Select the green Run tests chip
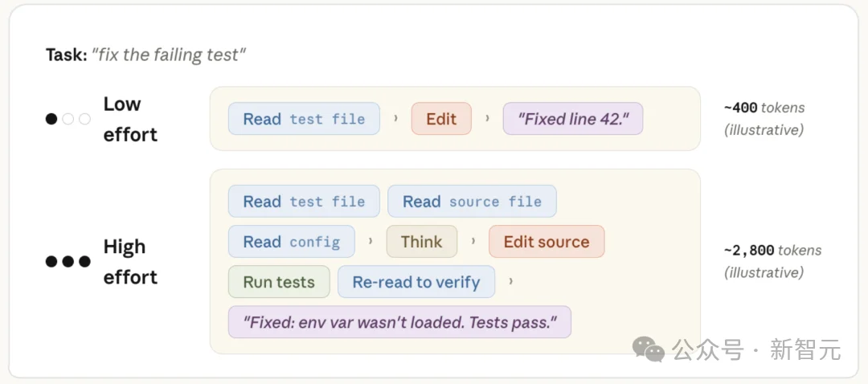The height and width of the screenshot is (384, 868). pyautogui.click(x=279, y=282)
